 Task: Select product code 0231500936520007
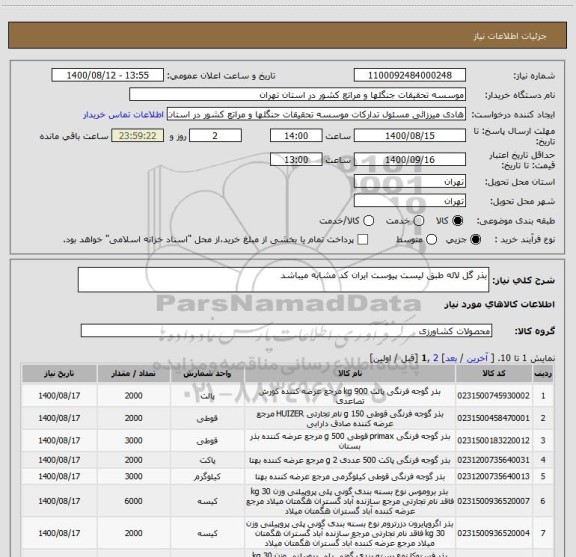pyautogui.click(x=493, y=501)
